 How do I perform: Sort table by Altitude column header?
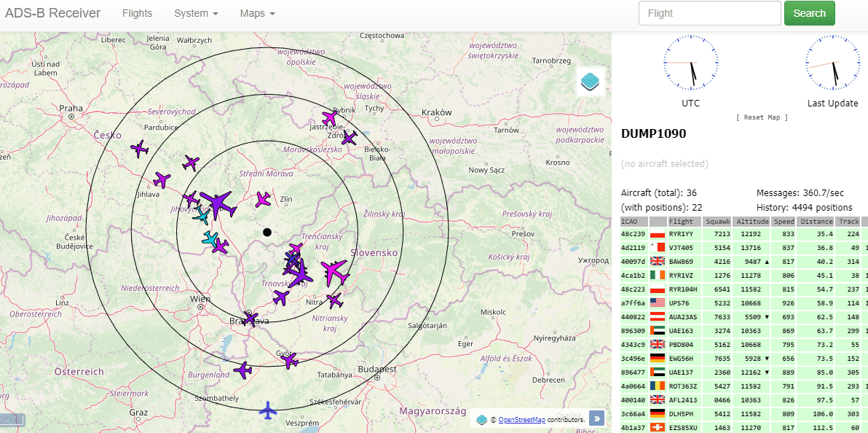751,222
